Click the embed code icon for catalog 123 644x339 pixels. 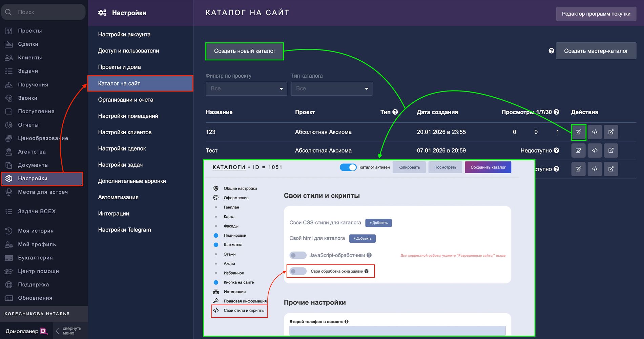coord(595,132)
